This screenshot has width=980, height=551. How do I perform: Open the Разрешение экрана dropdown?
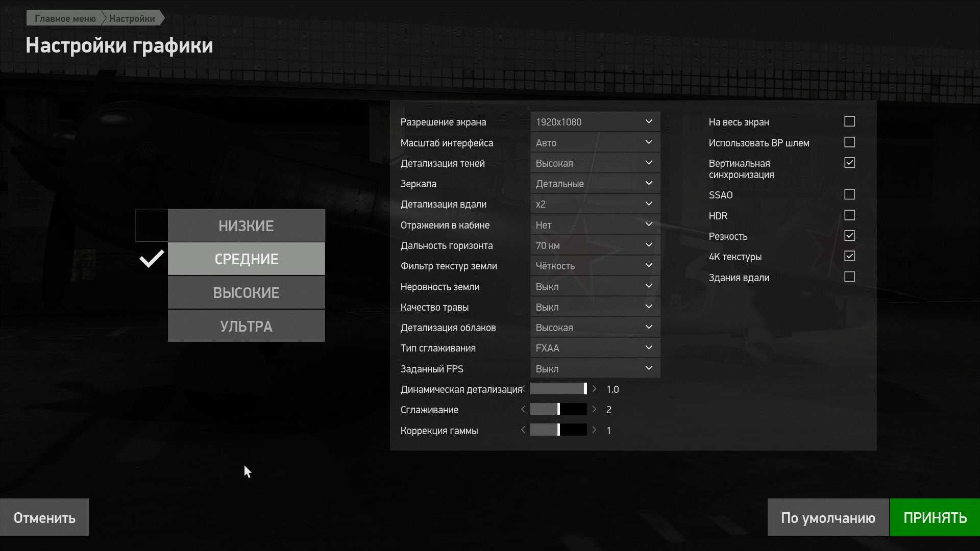tap(595, 122)
